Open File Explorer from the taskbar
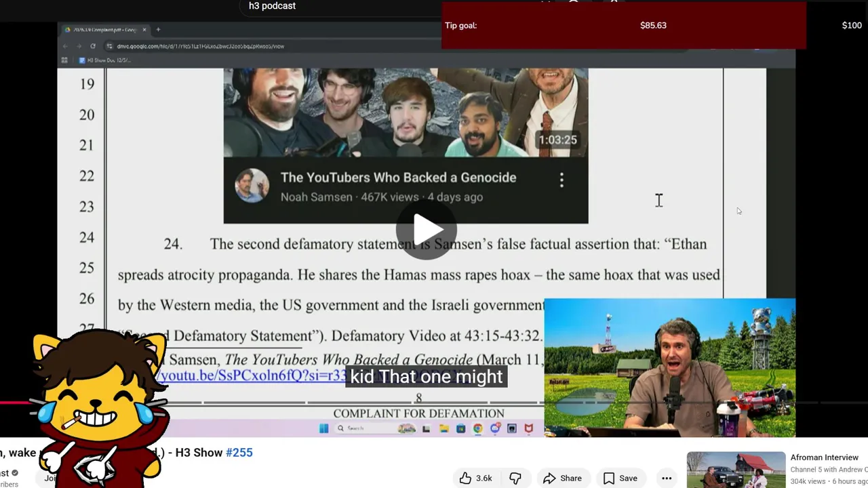This screenshot has height=488, width=868. coord(443,428)
